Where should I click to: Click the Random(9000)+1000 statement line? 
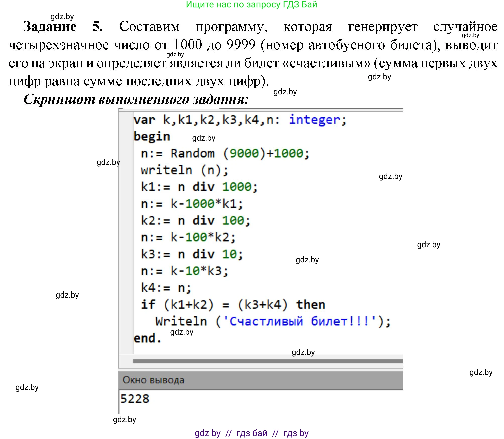(x=223, y=153)
